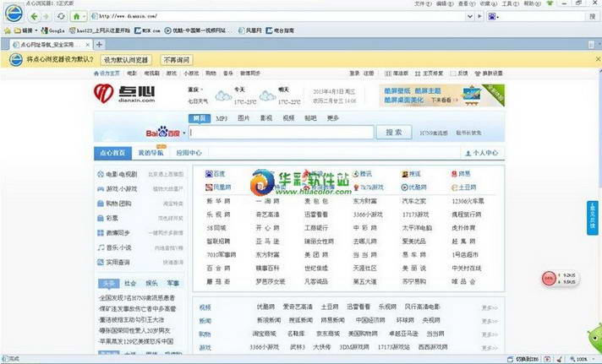The width and height of the screenshot is (602, 364).
Task: Click the green skin shirt icon in title bar
Action: click(550, 3)
